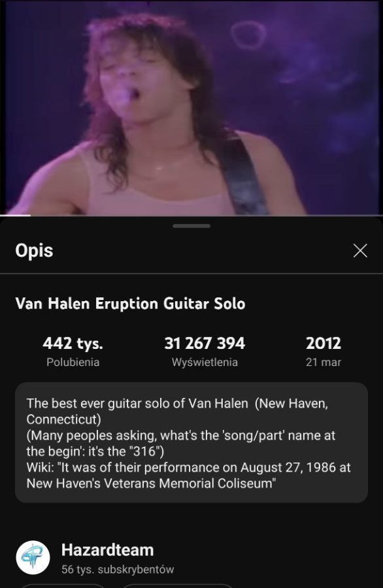Close the Opis description panel
This screenshot has width=383, height=588.
click(360, 250)
